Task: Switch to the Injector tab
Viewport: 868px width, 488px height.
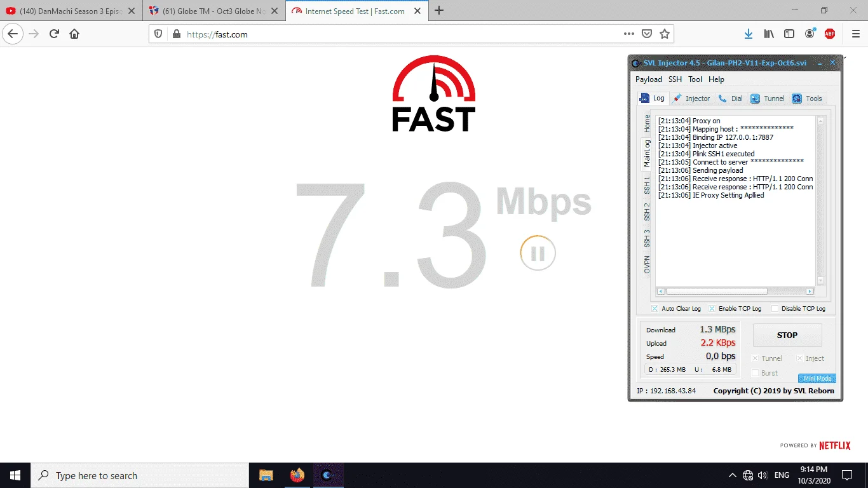Action: click(x=691, y=98)
